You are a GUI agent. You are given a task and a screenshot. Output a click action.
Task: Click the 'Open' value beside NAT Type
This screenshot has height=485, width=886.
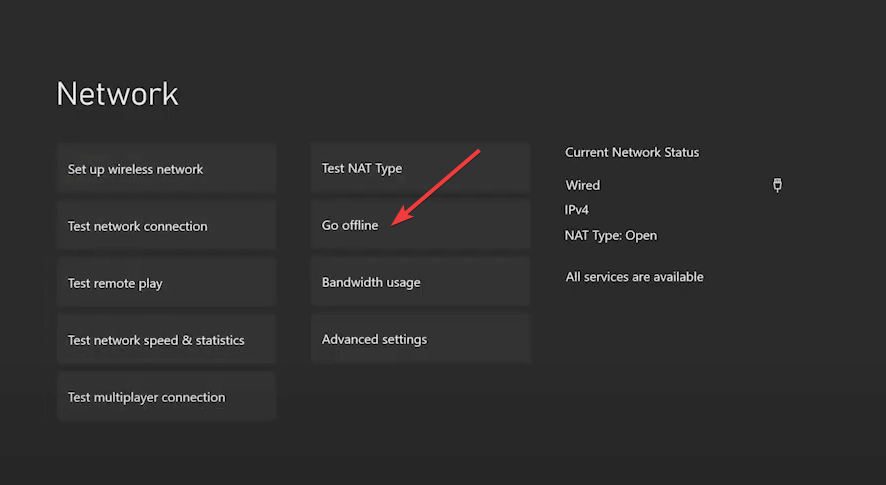641,236
